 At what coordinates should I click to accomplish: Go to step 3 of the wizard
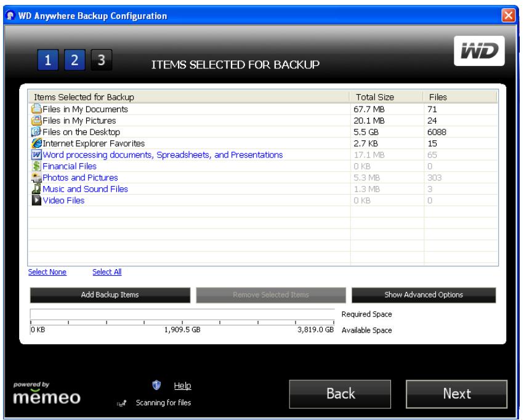(101, 60)
